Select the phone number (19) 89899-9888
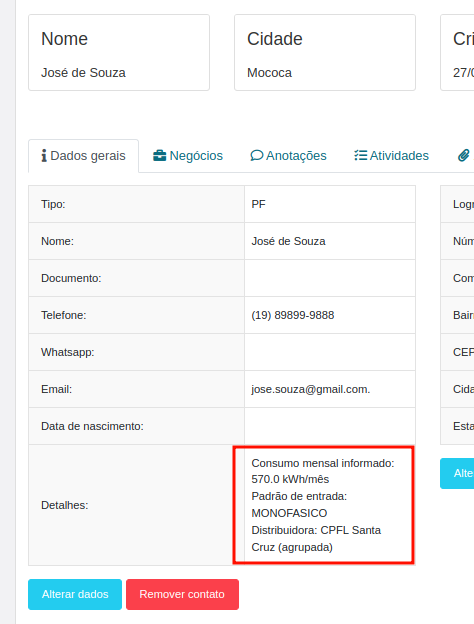Image resolution: width=474 pixels, height=624 pixels. [293, 315]
